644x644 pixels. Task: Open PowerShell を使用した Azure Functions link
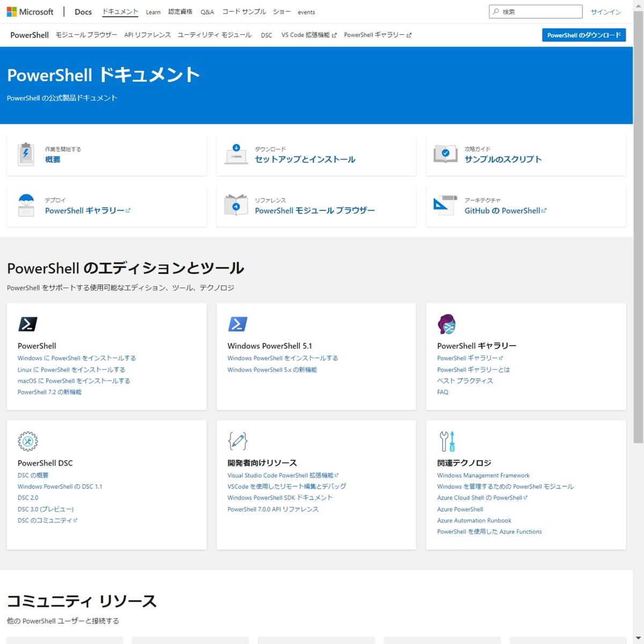[x=489, y=531]
